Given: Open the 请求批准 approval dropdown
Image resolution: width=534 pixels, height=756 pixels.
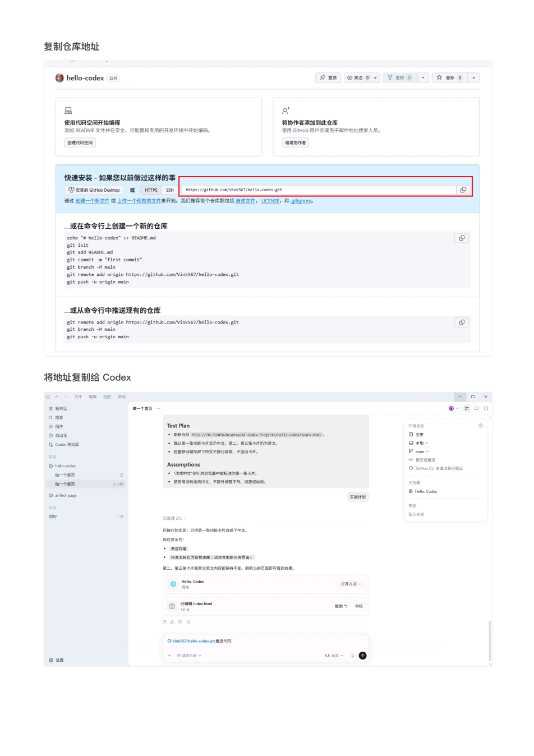Looking at the screenshot, I should [x=189, y=656].
